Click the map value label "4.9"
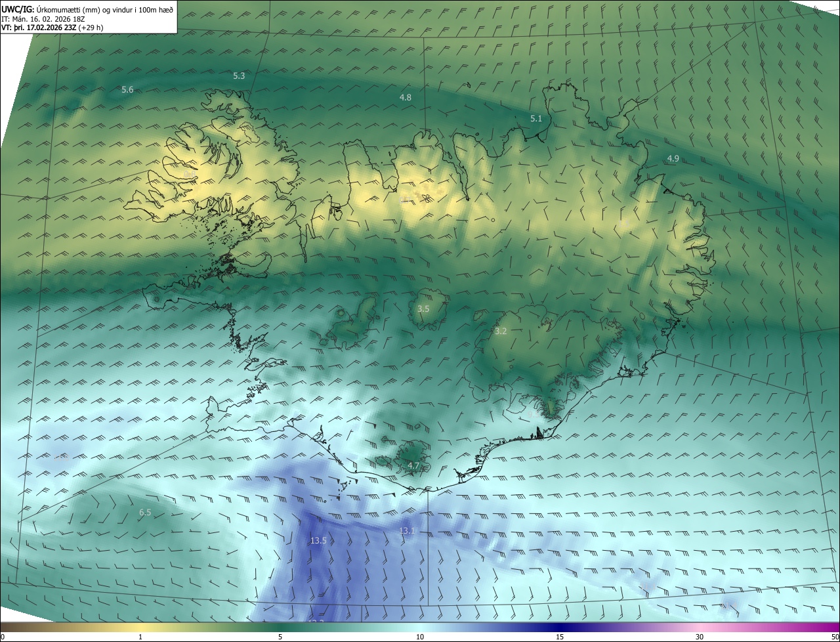Screen dimensions: 840x642 click(x=673, y=158)
